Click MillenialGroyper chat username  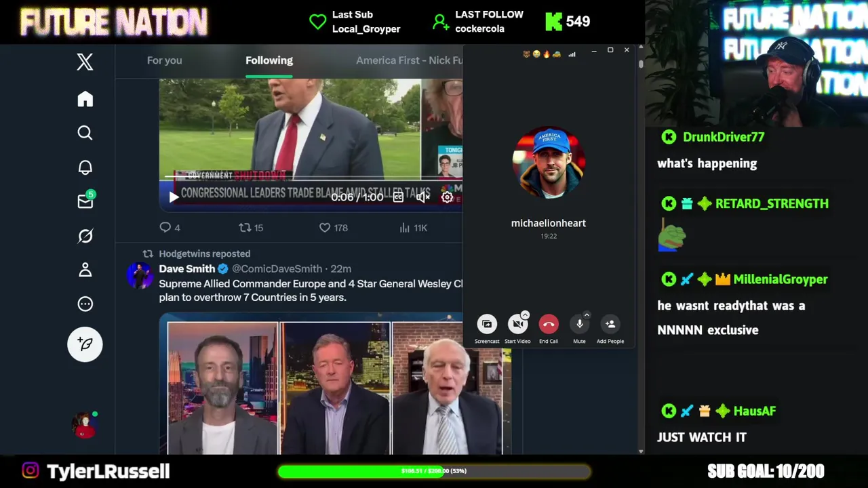point(781,279)
